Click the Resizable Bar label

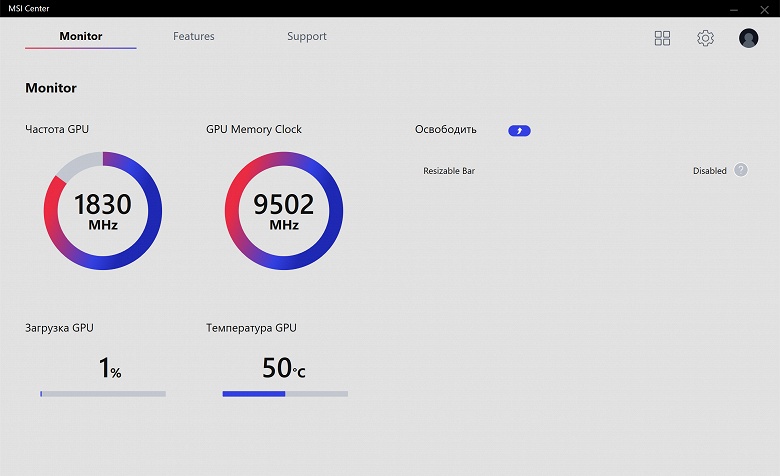[x=449, y=171]
